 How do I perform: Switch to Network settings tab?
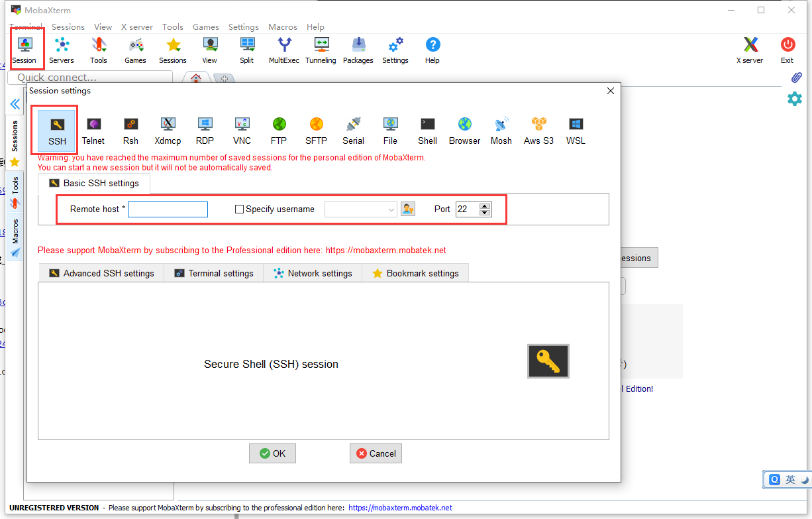tap(313, 273)
